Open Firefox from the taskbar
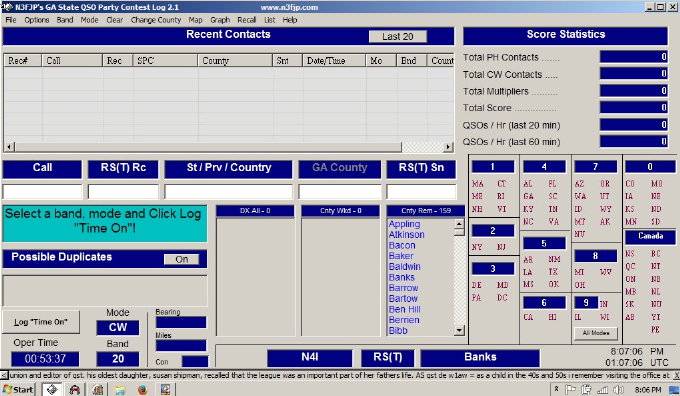This screenshot has width=680, height=396. [x=142, y=389]
